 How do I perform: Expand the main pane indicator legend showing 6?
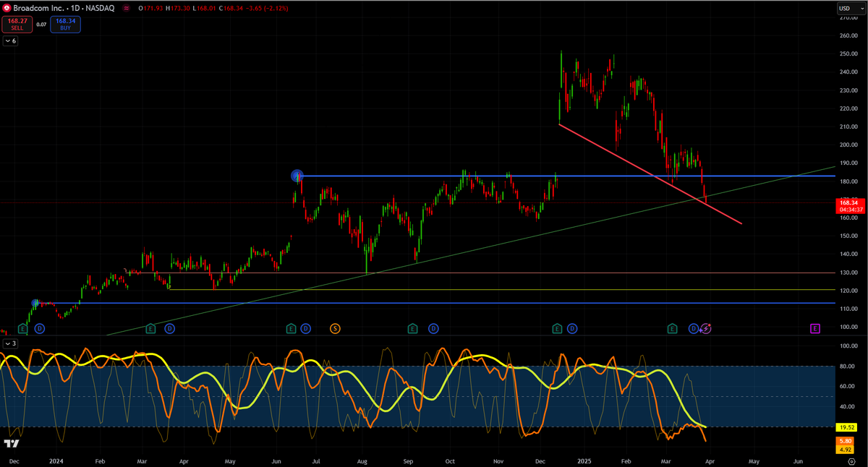[11, 41]
